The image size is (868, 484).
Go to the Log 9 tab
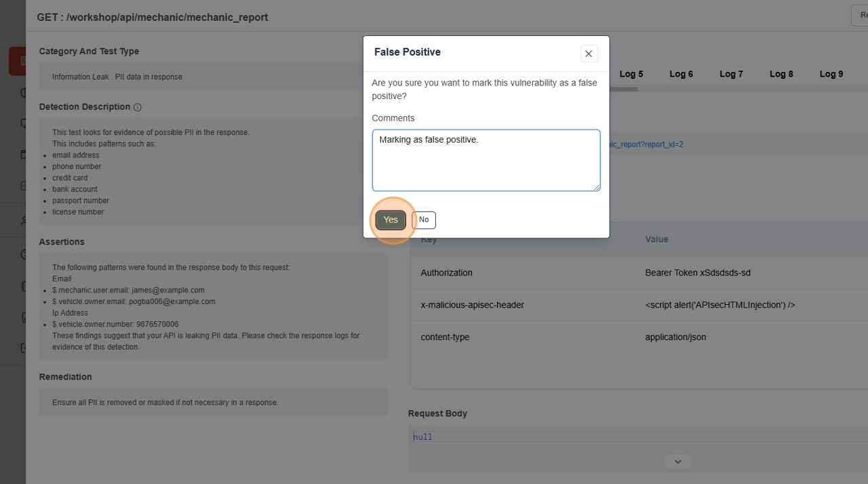pyautogui.click(x=831, y=74)
